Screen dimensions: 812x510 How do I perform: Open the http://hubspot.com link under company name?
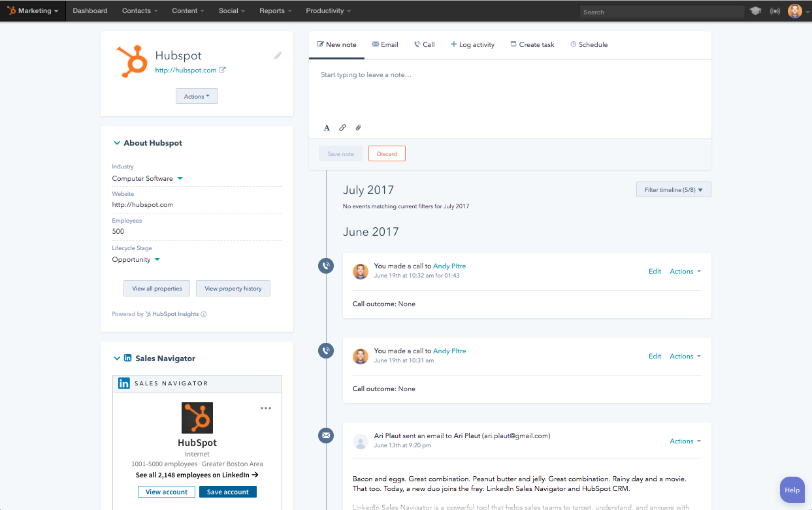186,70
